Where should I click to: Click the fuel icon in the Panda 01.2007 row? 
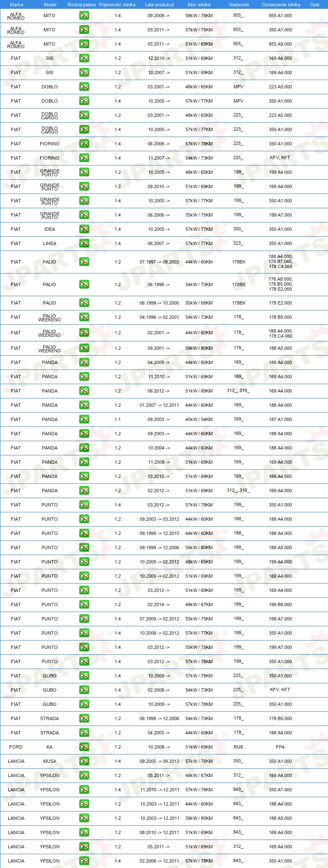84,405
